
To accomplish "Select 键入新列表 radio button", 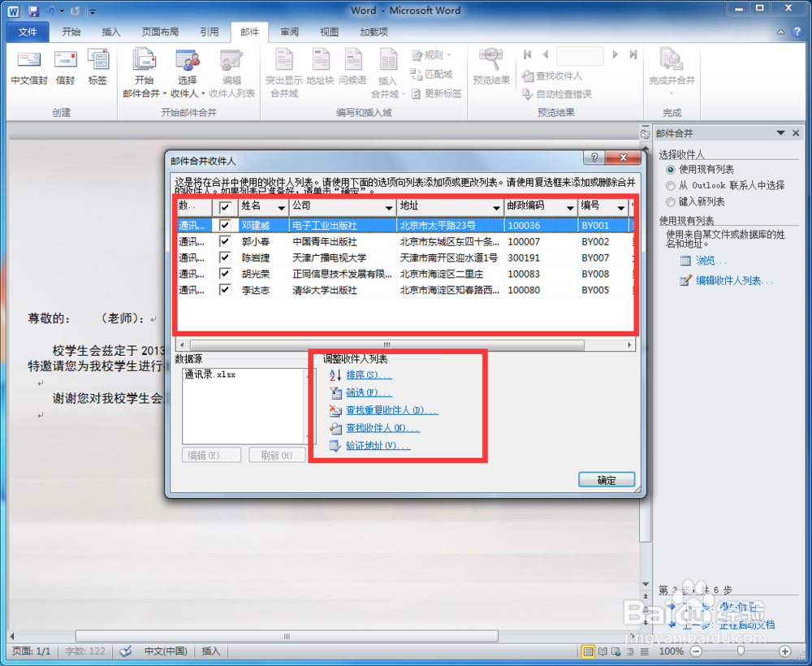I will [671, 201].
